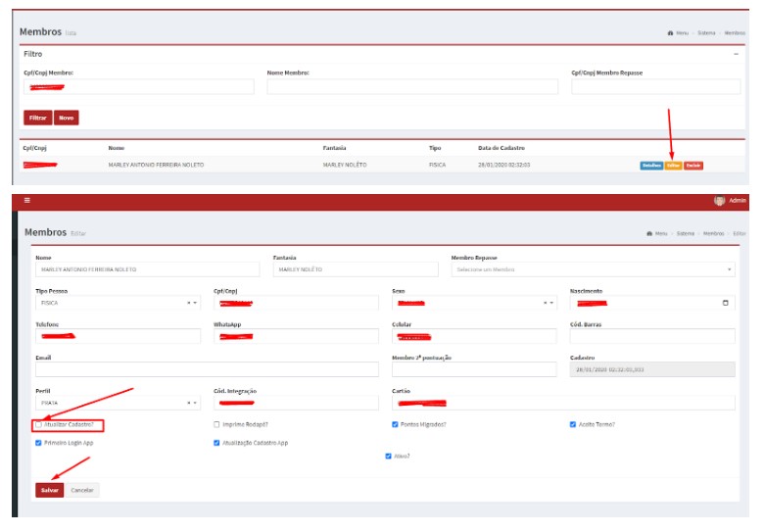Clear the Tipo Pessoa selection (x icon)
764x532 pixels.
pos(189,303)
